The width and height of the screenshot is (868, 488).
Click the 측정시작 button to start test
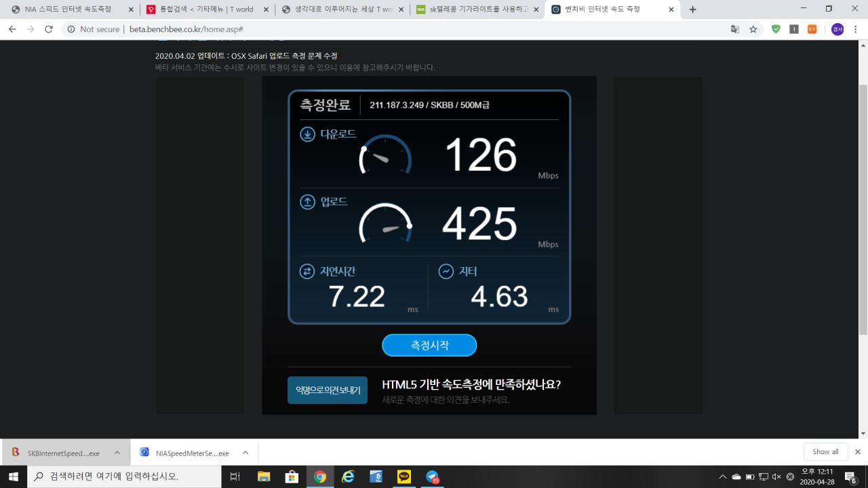point(429,345)
